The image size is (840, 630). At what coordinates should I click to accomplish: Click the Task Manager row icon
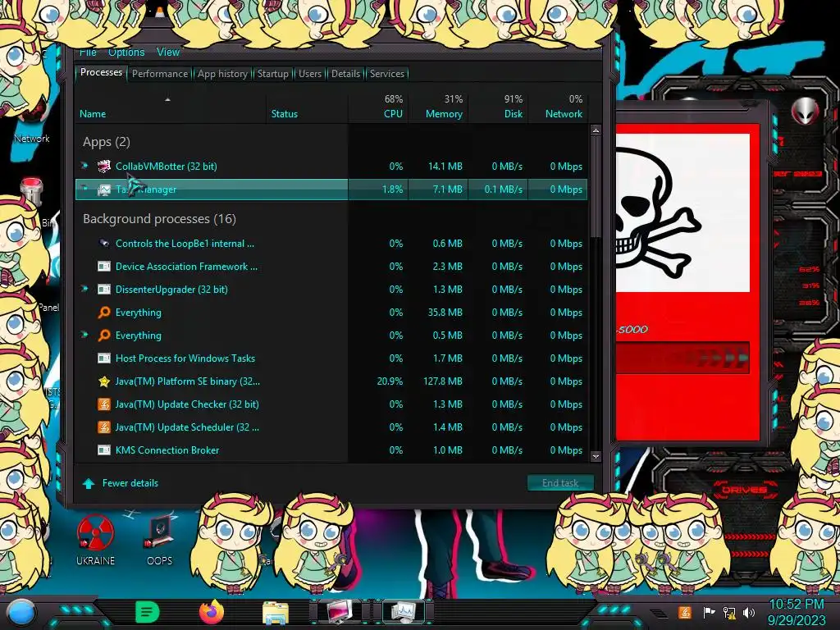point(104,189)
